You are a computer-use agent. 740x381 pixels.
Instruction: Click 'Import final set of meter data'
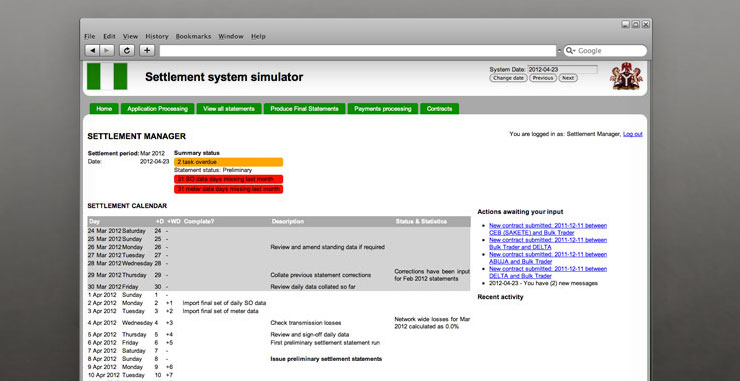tap(220, 311)
